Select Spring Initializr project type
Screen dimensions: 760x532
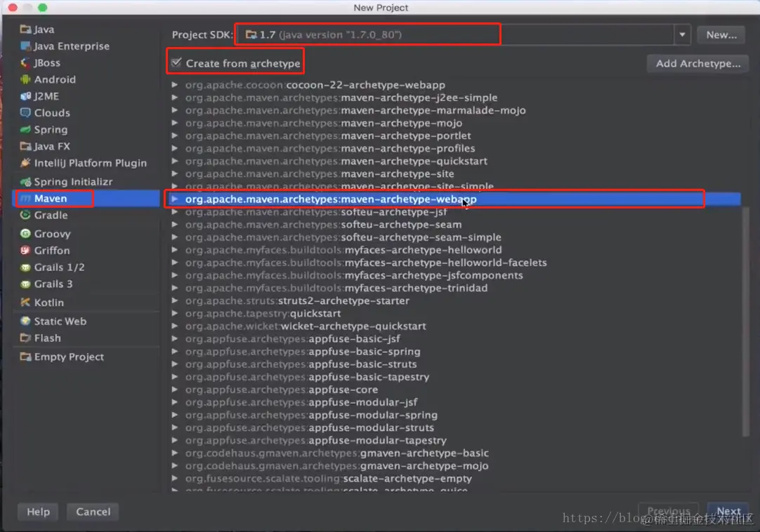pos(86,182)
